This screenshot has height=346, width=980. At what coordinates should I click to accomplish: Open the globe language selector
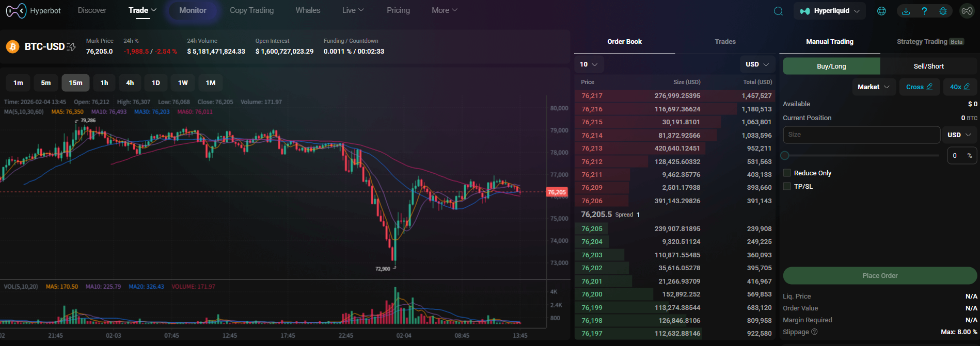coord(881,11)
